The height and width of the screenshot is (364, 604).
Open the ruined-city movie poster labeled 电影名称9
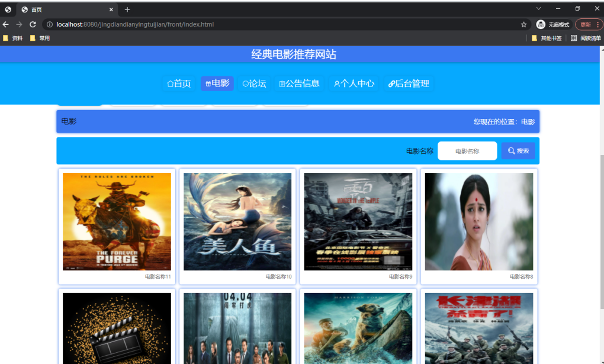click(x=358, y=221)
